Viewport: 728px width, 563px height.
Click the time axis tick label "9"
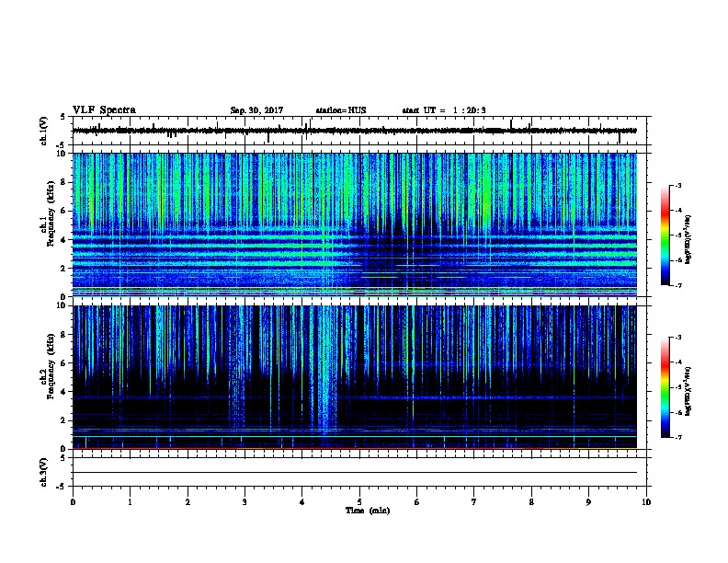tap(588, 502)
